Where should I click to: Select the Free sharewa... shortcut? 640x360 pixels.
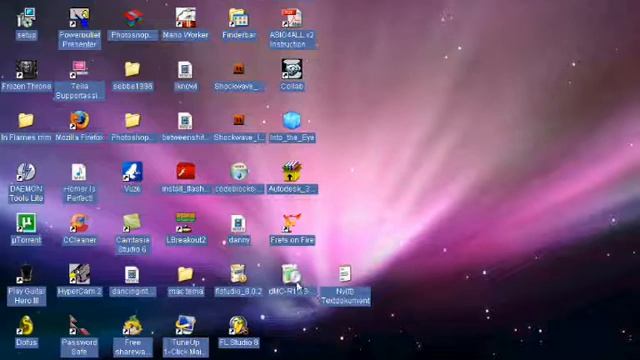click(x=133, y=326)
